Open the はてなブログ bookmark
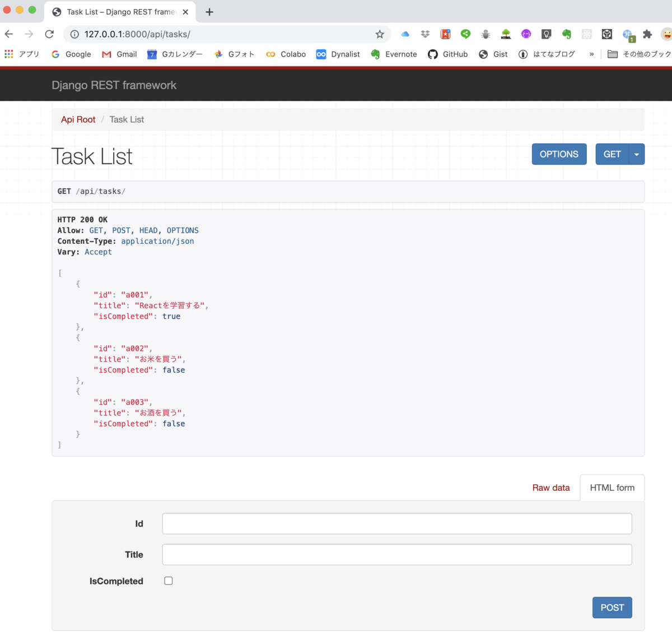Image resolution: width=672 pixels, height=636 pixels. (547, 54)
